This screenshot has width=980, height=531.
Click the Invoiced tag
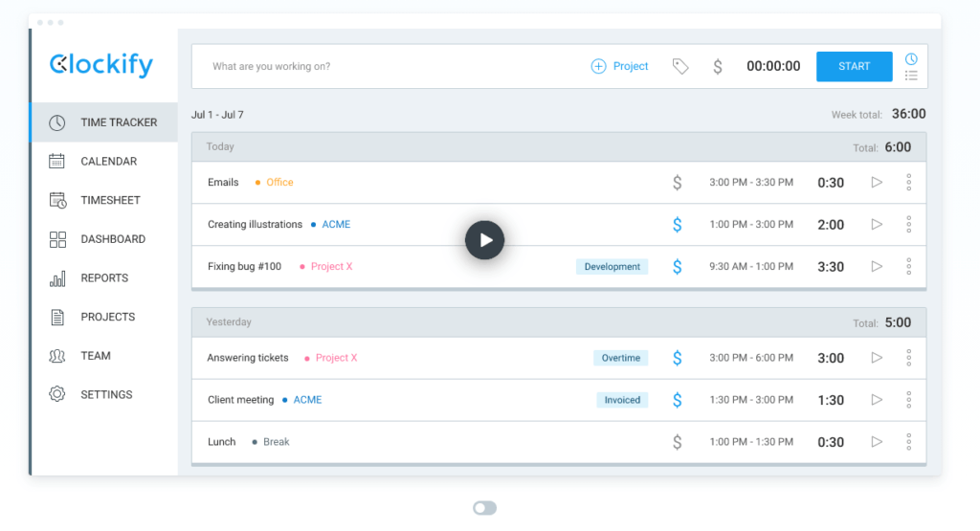(x=622, y=400)
